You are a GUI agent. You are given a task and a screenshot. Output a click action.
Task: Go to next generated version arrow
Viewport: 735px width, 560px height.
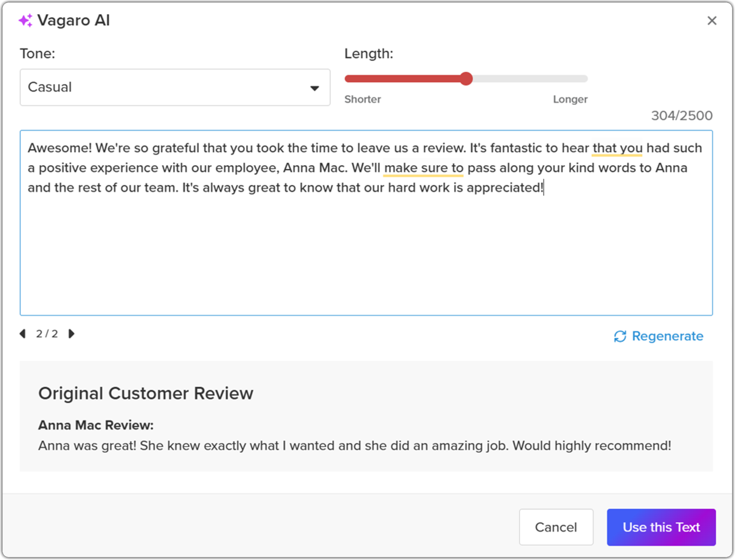coord(71,334)
